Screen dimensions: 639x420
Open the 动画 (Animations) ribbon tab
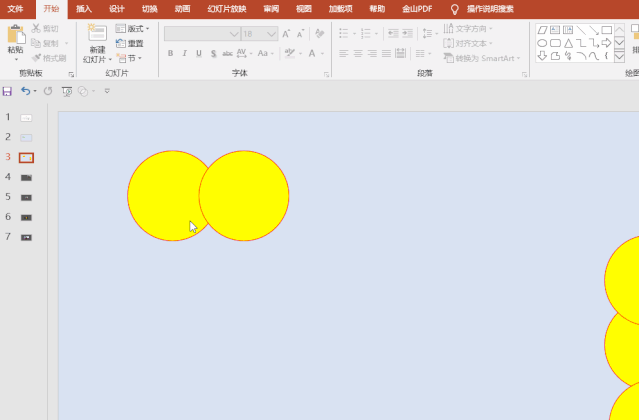(x=182, y=9)
